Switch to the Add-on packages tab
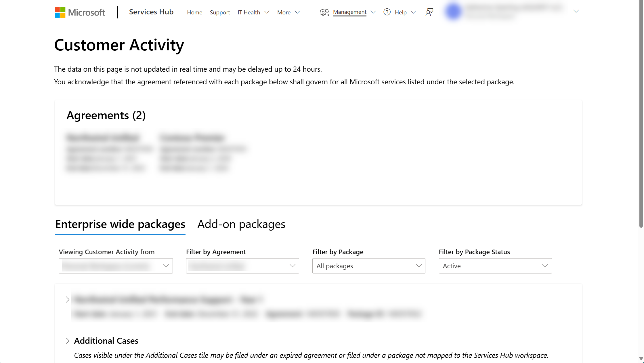 click(241, 224)
